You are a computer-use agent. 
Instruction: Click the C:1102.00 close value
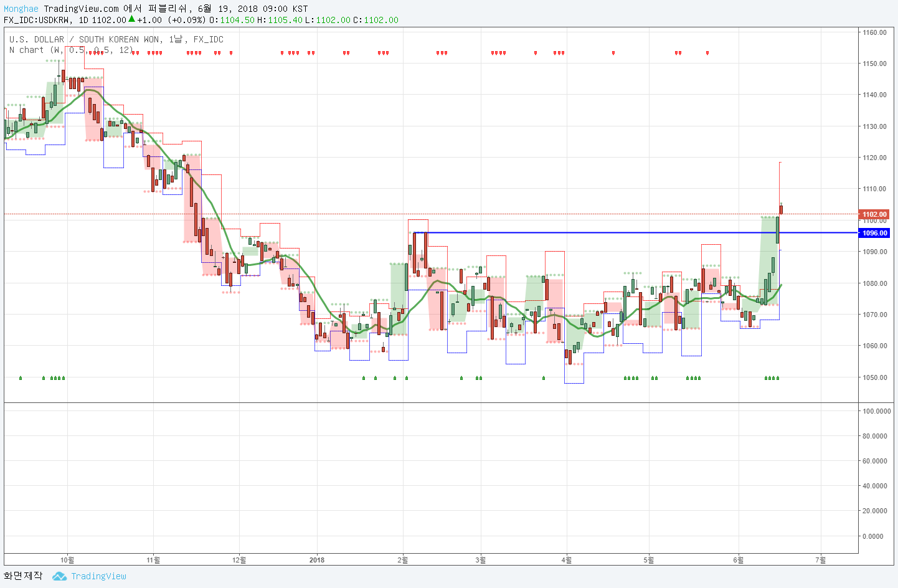coord(376,20)
